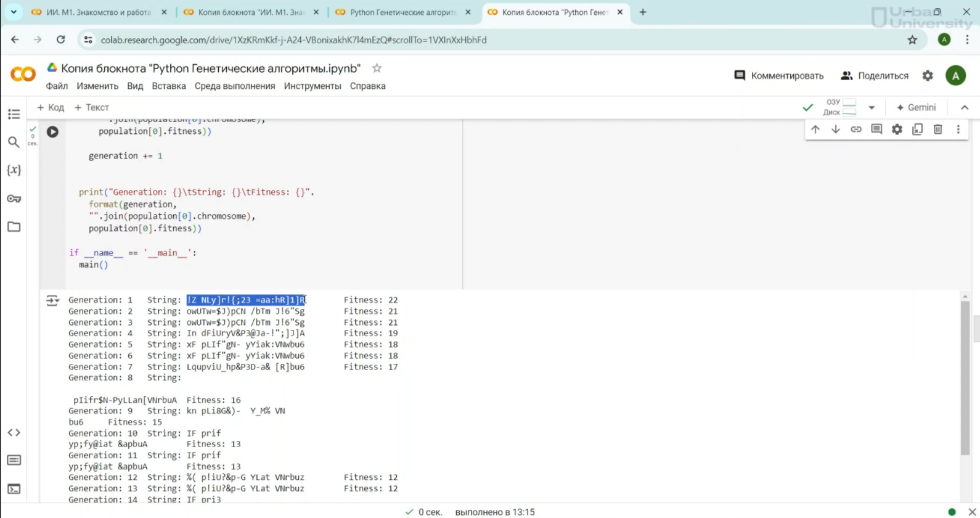Open the Среда выполнения menu

[x=235, y=86]
